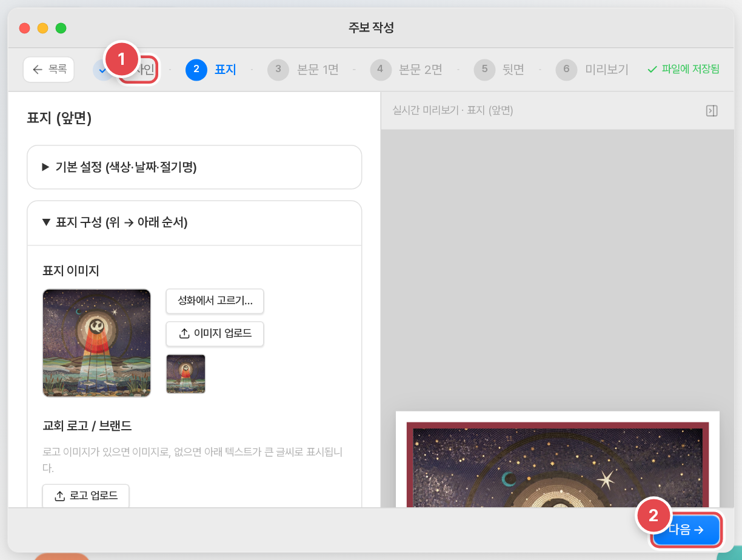Zoom window with green button
Image resolution: width=742 pixels, height=560 pixels.
(x=61, y=28)
